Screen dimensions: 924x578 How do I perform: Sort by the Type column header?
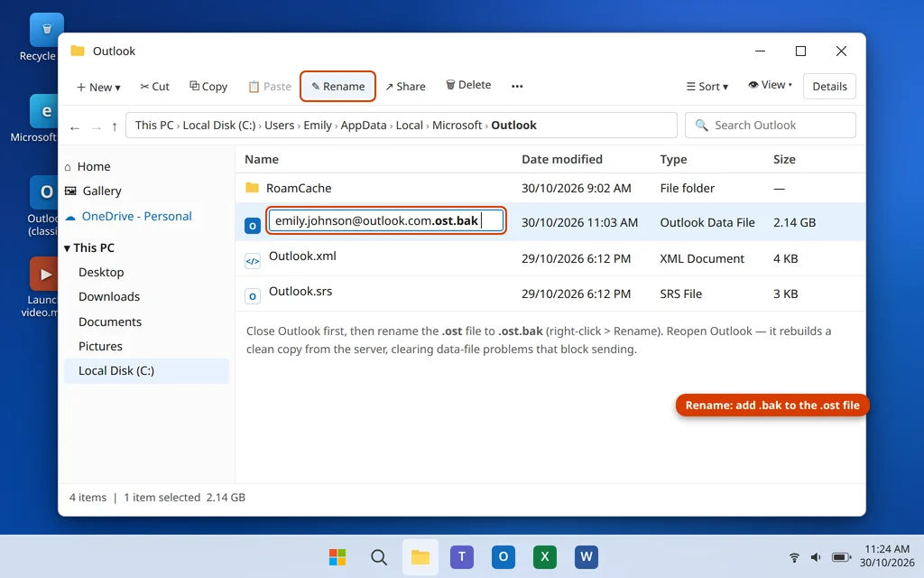(673, 159)
